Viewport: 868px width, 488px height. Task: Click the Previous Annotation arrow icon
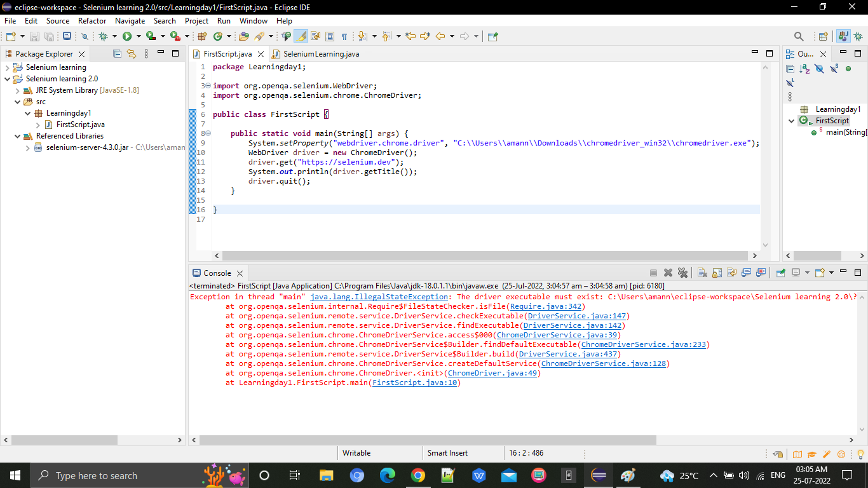point(386,36)
